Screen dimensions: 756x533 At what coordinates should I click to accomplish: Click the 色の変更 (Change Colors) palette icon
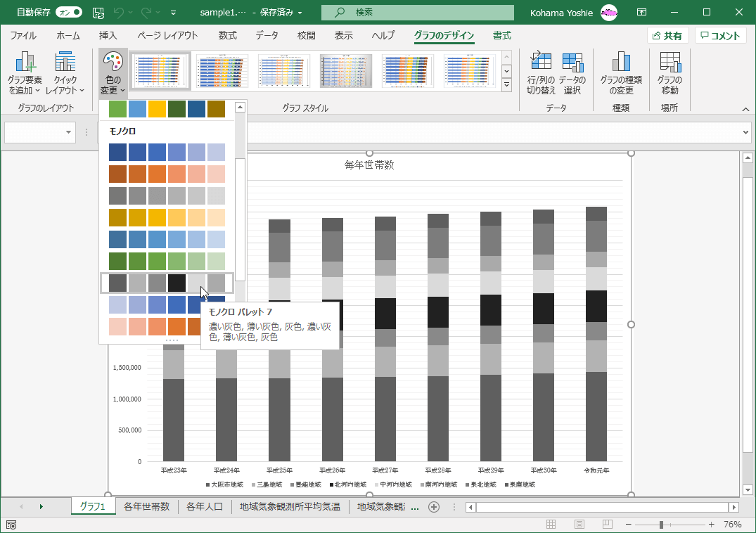tap(113, 62)
